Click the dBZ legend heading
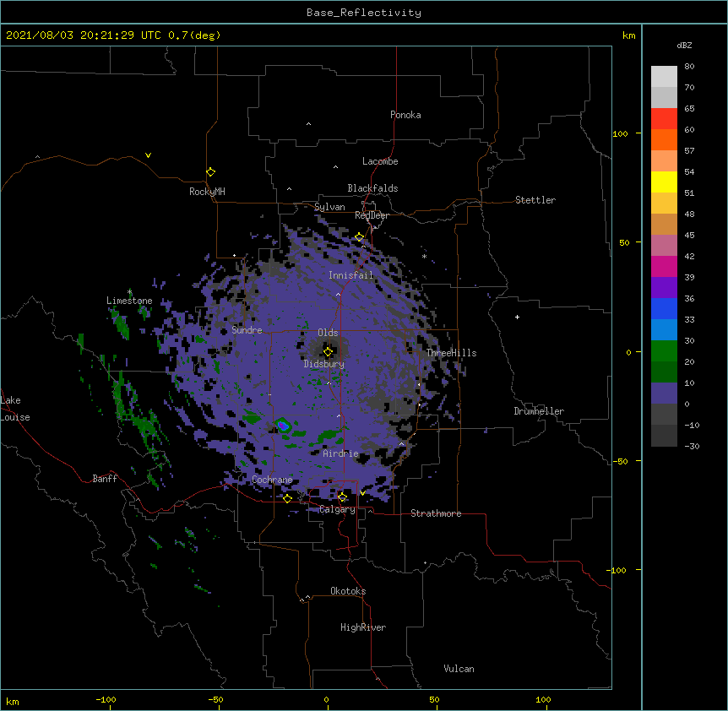Viewport: 728px width, 711px height. pyautogui.click(x=684, y=46)
